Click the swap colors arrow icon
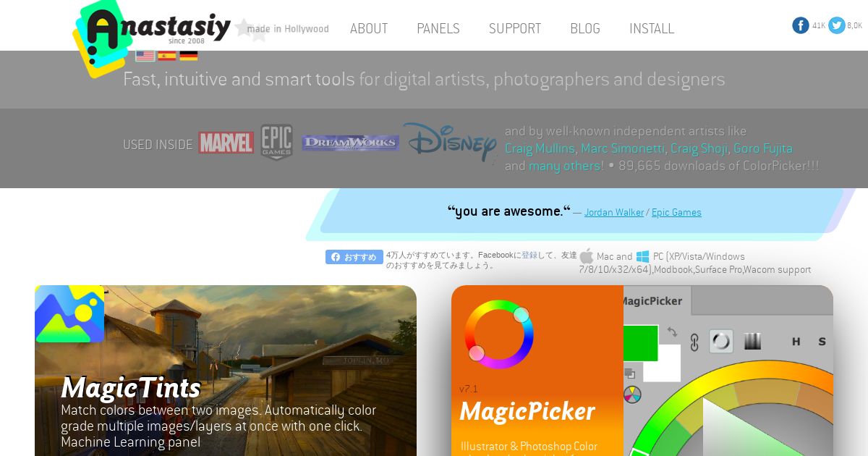This screenshot has height=456, width=868. click(672, 332)
